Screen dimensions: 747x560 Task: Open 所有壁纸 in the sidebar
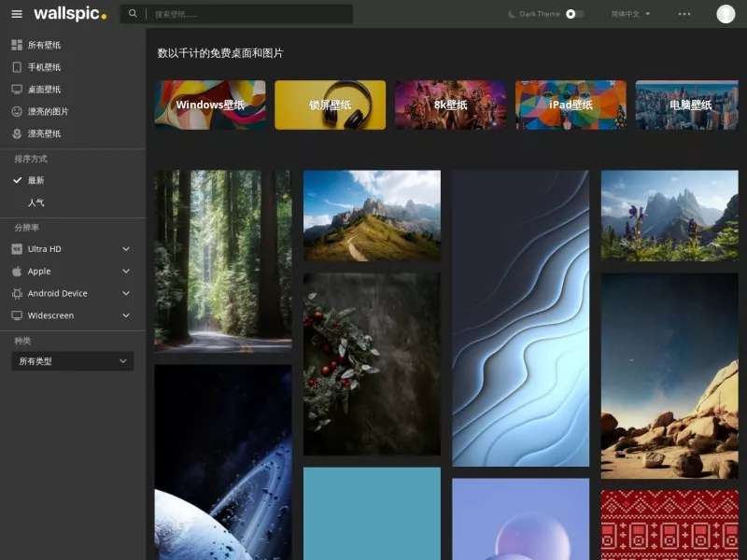[x=44, y=45]
